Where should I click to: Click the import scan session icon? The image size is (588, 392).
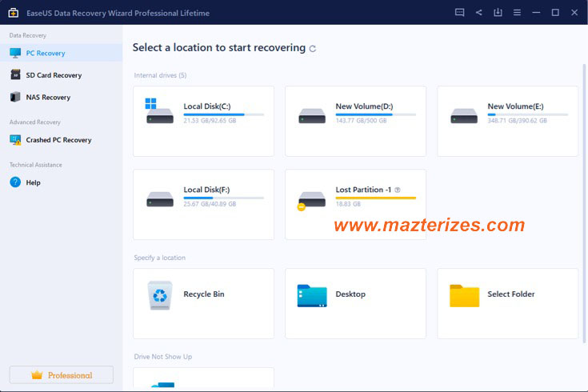pyautogui.click(x=498, y=12)
